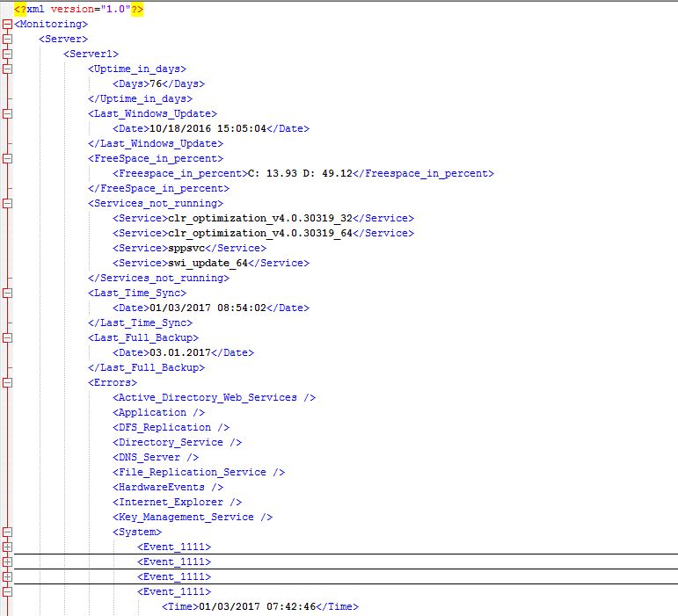Click the <Days>76</Days> line

click(x=158, y=83)
